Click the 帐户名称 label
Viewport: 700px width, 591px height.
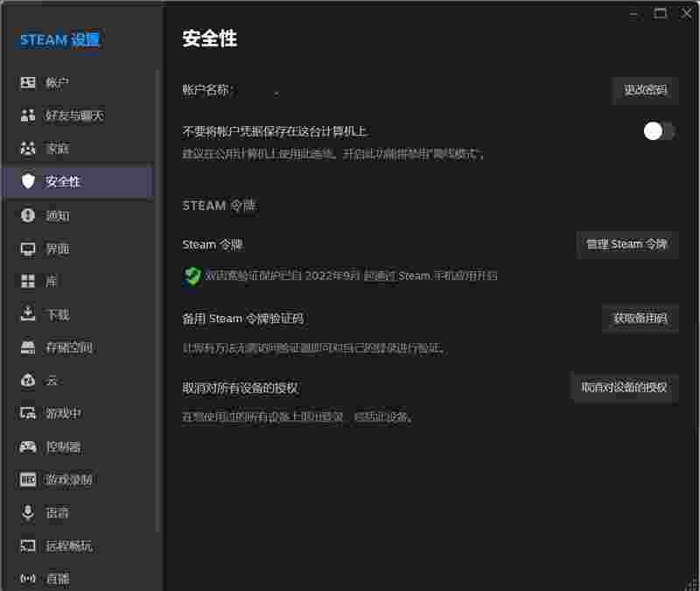pos(206,90)
